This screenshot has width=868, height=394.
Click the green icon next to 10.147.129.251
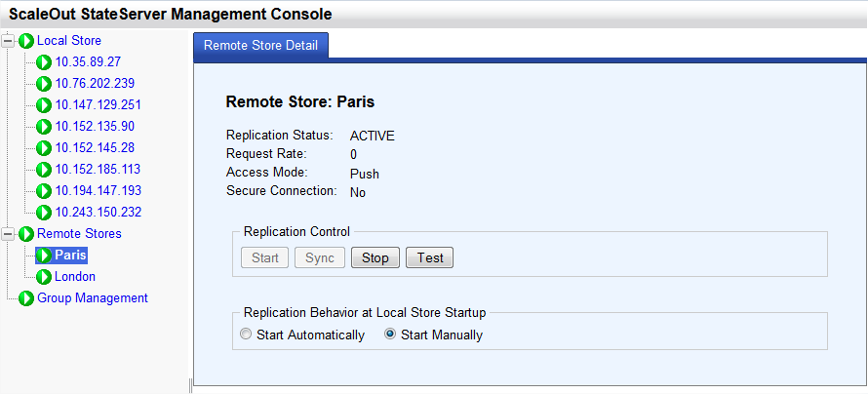[44, 105]
